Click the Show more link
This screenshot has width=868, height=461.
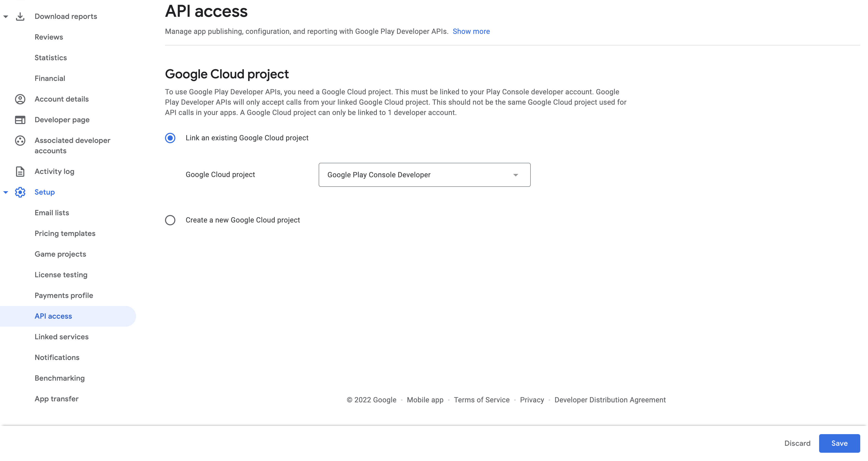click(x=471, y=31)
